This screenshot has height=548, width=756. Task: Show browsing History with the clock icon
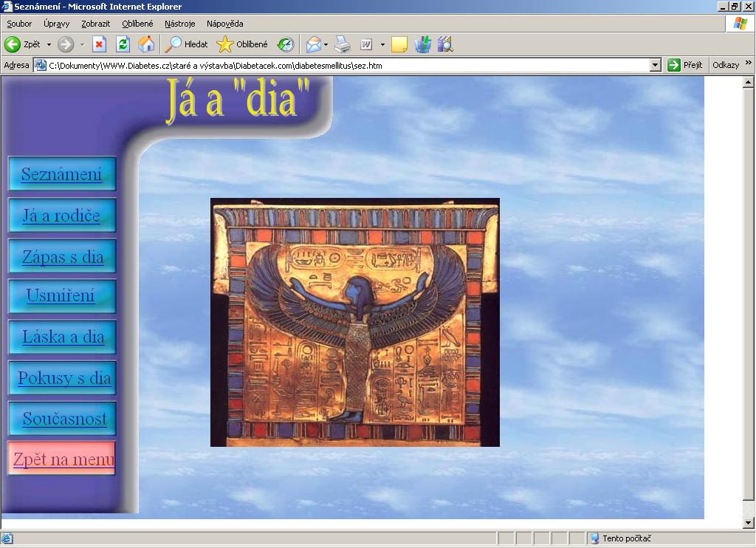pyautogui.click(x=286, y=44)
